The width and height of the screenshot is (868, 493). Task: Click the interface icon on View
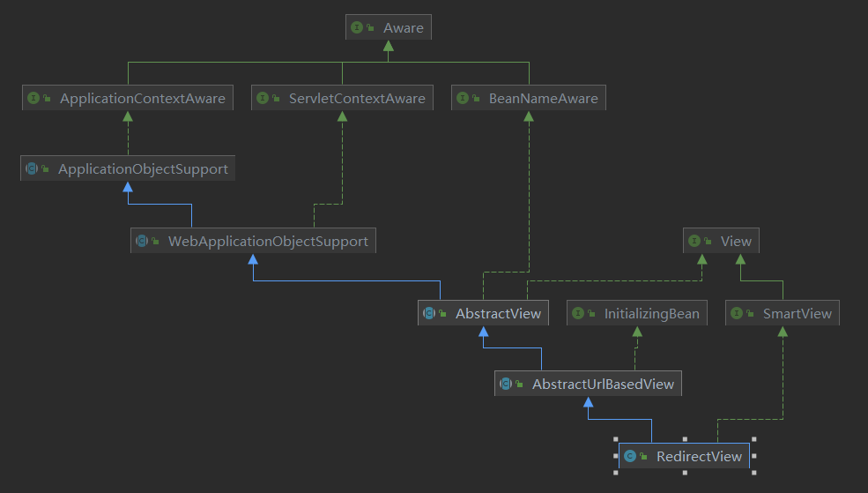click(694, 241)
